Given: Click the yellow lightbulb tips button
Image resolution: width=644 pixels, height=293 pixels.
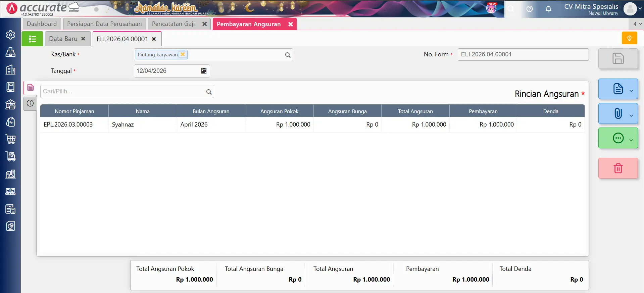Looking at the screenshot, I should [629, 38].
